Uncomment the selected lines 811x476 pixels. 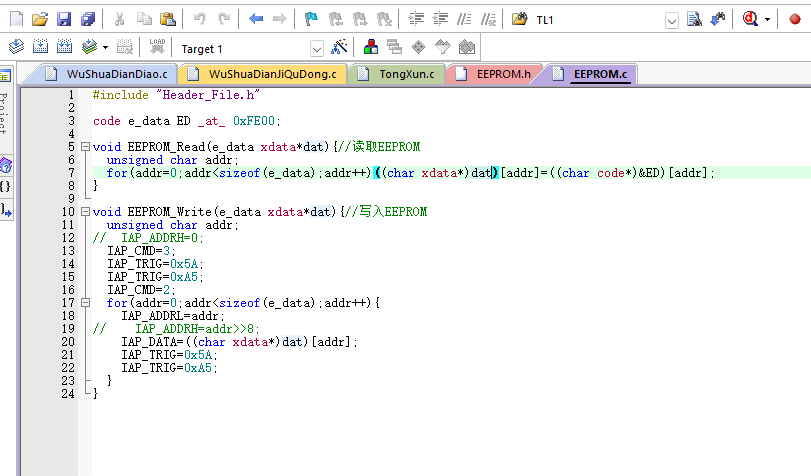pos(488,20)
